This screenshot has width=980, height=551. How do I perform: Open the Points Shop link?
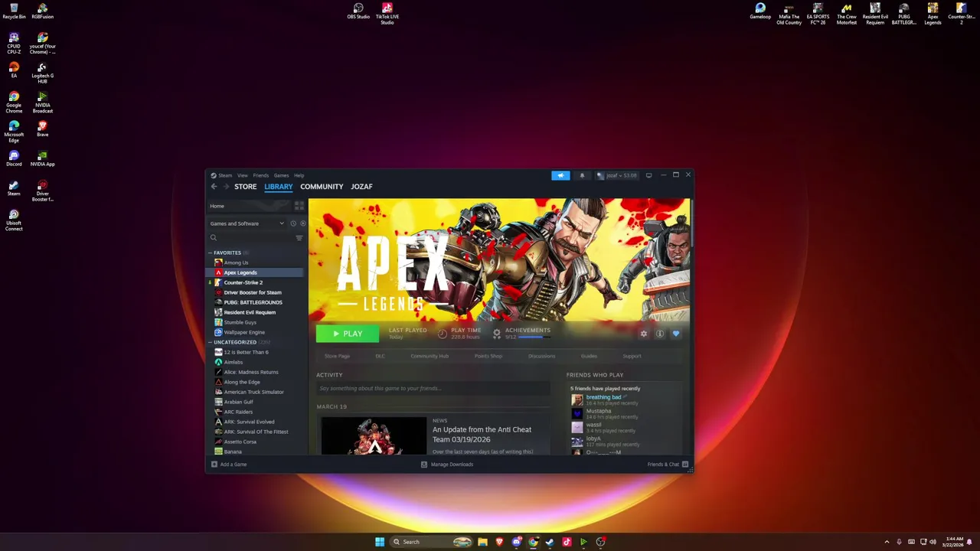coord(488,356)
